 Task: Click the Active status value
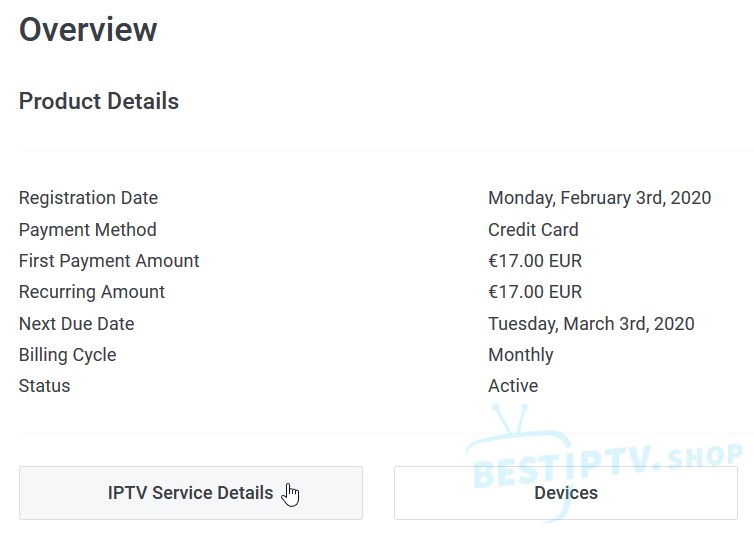click(513, 386)
